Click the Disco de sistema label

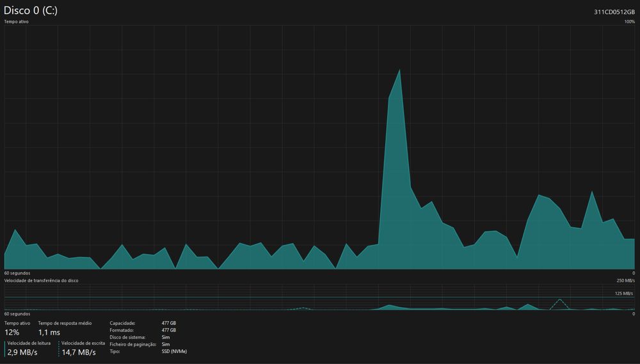coord(127,338)
